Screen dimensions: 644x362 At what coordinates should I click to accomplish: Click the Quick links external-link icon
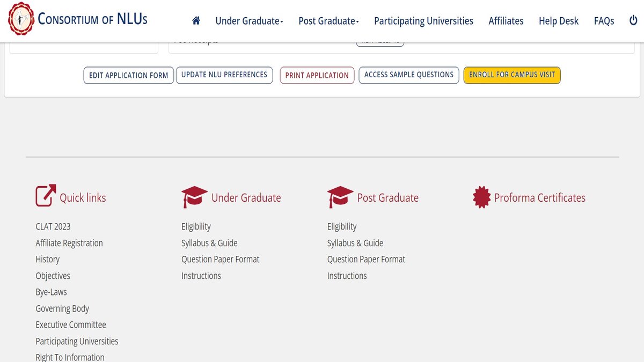(x=44, y=195)
